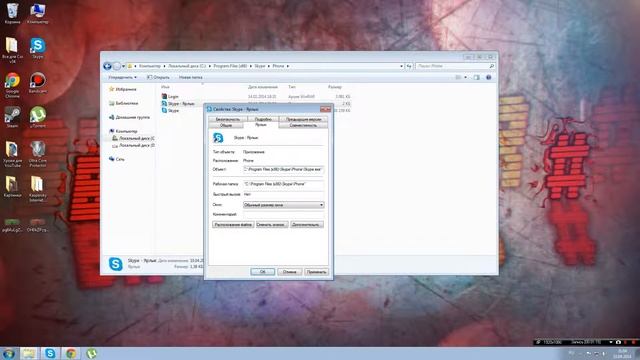Open Explorer help question-mark icon
This screenshot has width=640, height=360.
click(x=489, y=77)
